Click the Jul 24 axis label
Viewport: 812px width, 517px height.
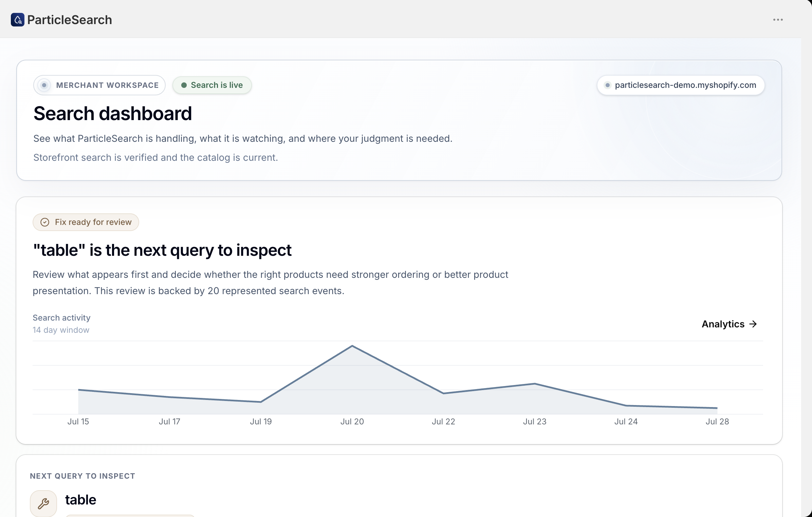[626, 422]
